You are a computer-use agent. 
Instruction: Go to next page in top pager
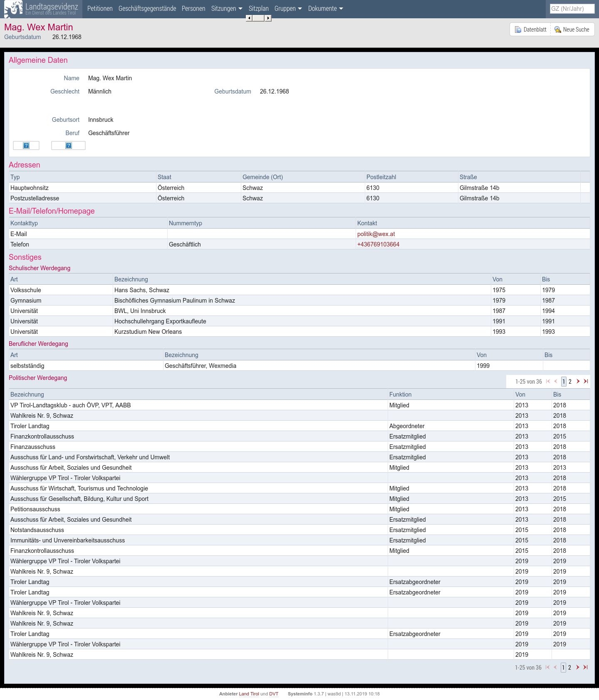(578, 381)
